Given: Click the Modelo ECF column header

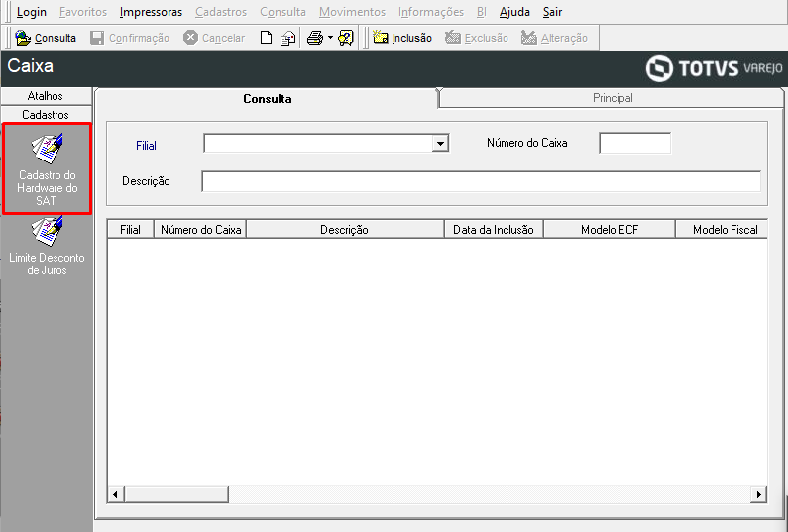Looking at the screenshot, I should (610, 229).
